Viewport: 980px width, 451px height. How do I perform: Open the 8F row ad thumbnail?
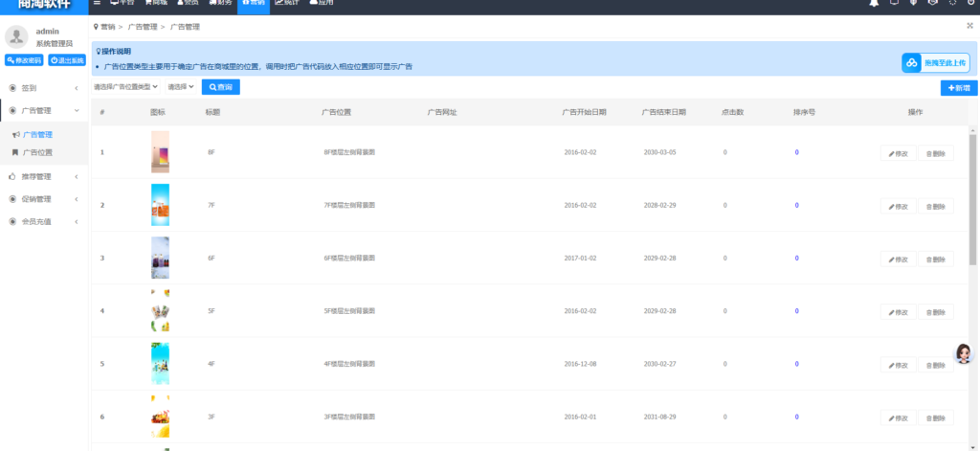click(160, 152)
